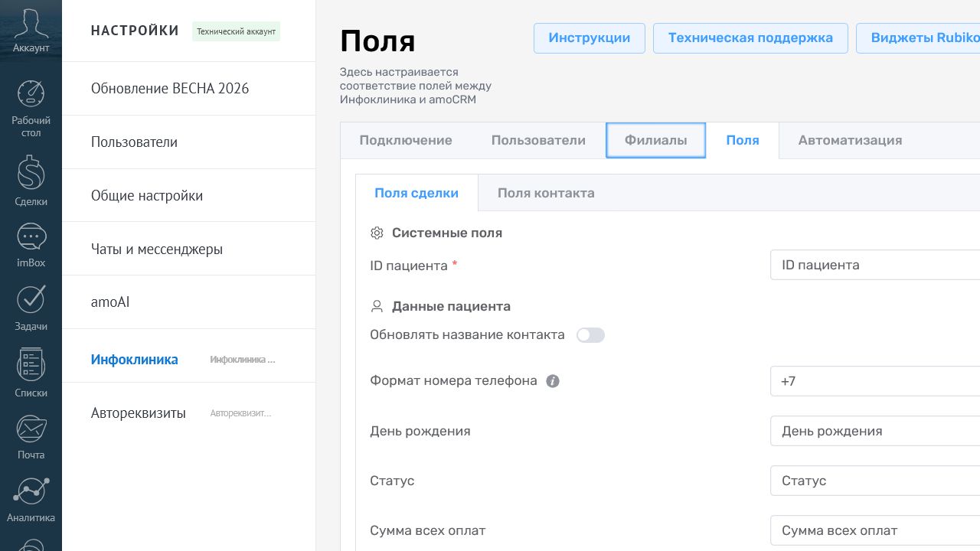Click the Статус field label

coord(392,481)
